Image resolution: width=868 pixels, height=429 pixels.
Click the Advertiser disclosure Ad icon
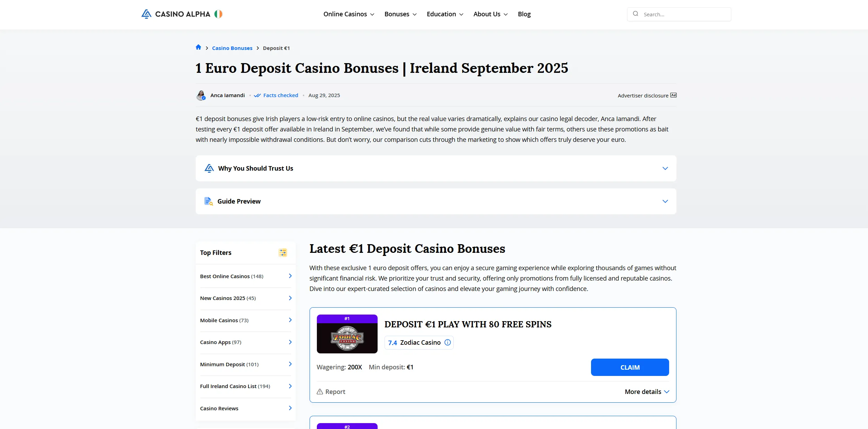[x=673, y=95]
